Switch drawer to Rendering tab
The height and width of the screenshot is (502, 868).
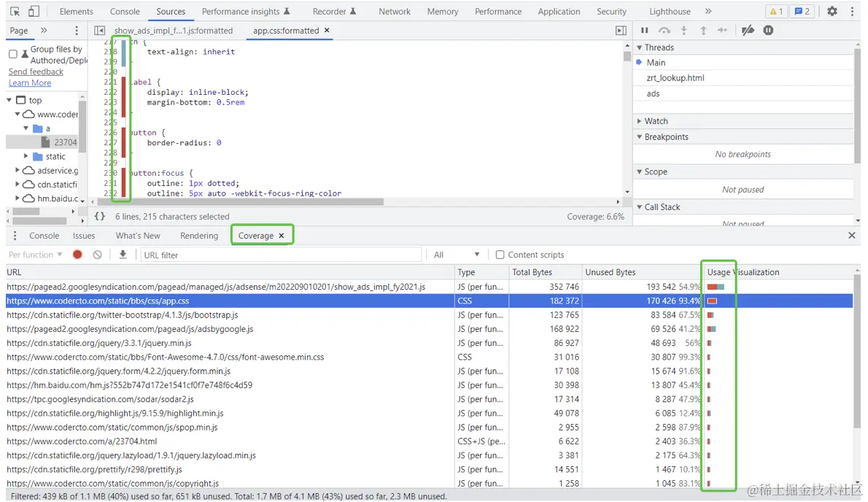(199, 236)
